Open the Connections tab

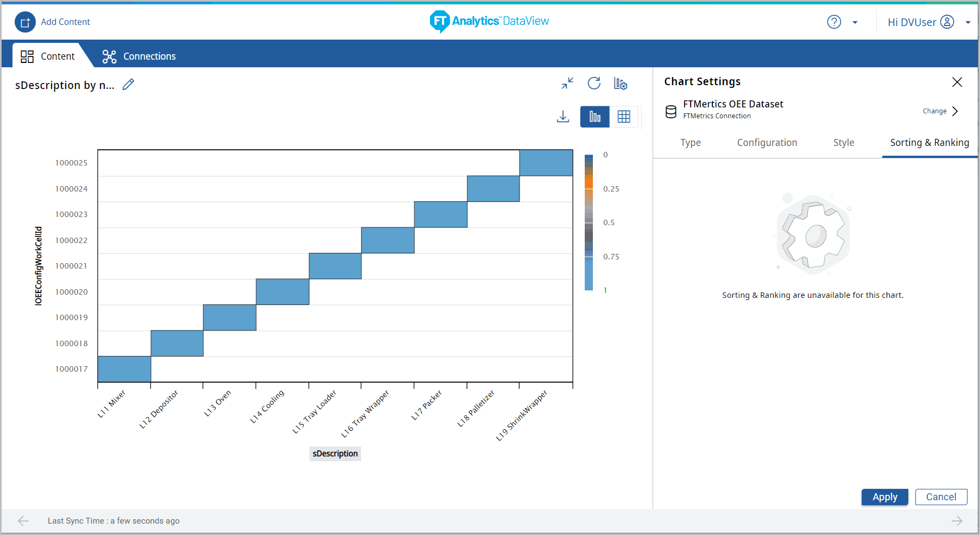pyautogui.click(x=139, y=56)
